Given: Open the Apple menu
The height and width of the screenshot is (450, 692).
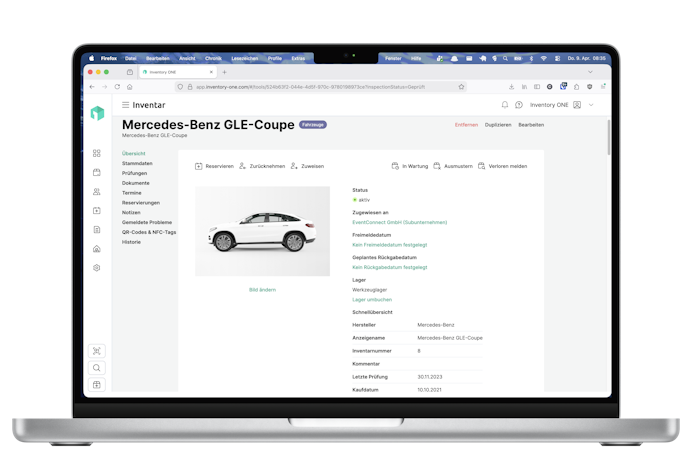Looking at the screenshot, I should [x=91, y=58].
